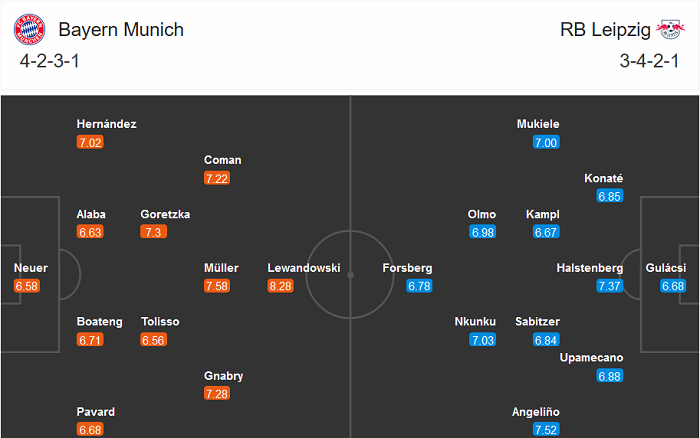Viewport: 700px width, 438px height.
Task: Click the RB Leipzig club logo
Action: point(671,30)
